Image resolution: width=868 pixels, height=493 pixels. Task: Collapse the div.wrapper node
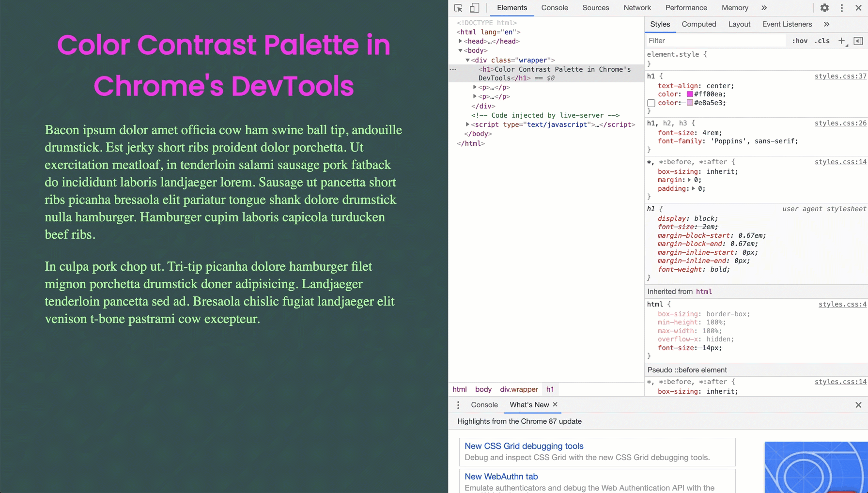pos(467,60)
